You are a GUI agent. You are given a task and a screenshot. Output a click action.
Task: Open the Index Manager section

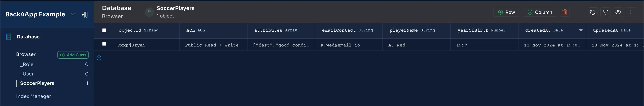click(34, 96)
